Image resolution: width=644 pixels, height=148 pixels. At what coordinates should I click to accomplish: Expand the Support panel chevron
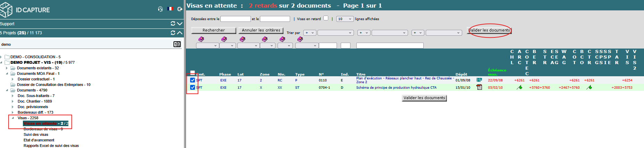click(180, 24)
